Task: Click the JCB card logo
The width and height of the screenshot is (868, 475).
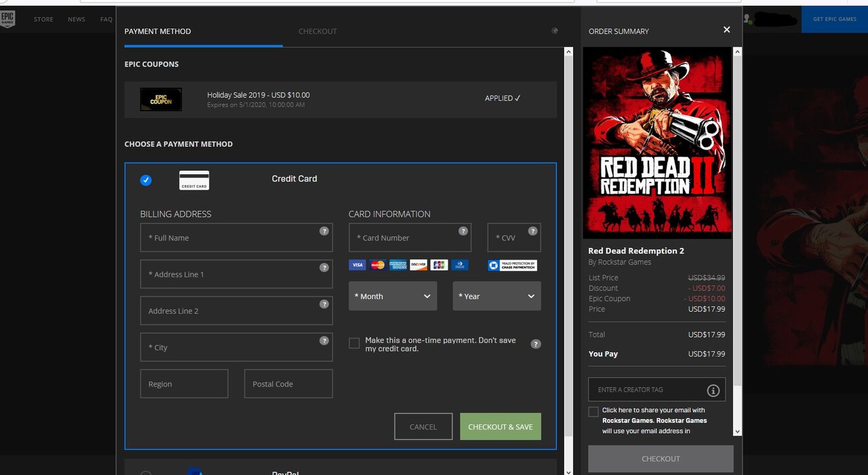Action: pos(439,265)
